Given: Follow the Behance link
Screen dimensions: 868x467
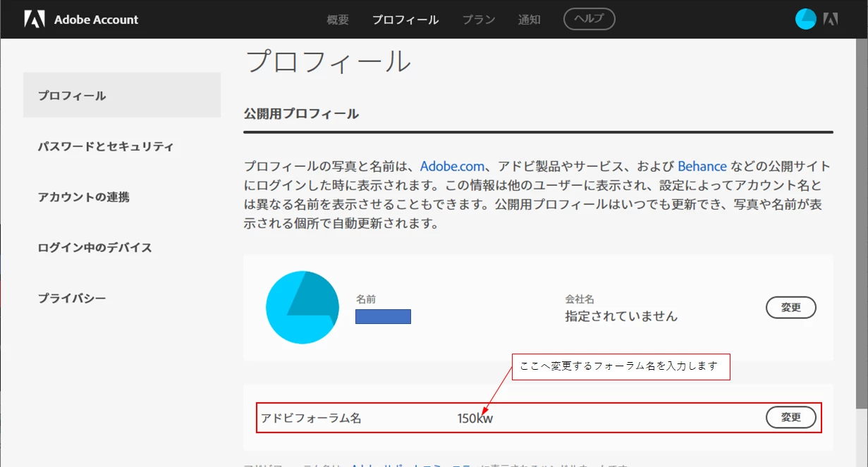Looking at the screenshot, I should [x=702, y=167].
